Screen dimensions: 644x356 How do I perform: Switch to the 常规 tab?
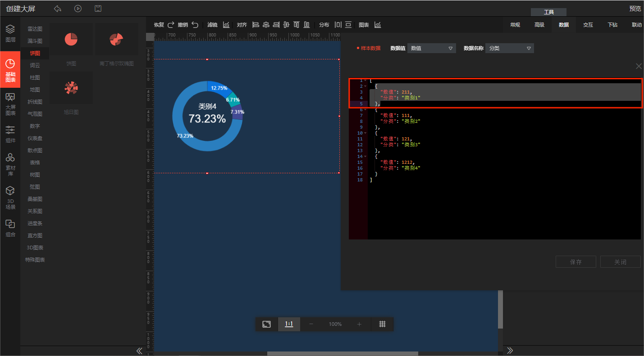515,25
